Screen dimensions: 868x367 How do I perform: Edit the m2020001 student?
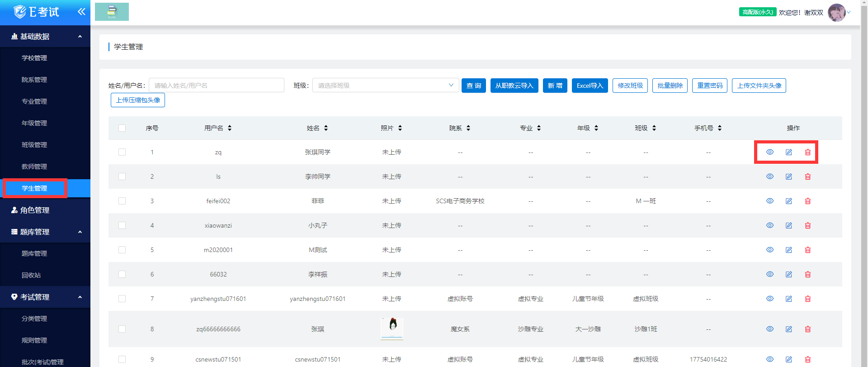click(789, 250)
